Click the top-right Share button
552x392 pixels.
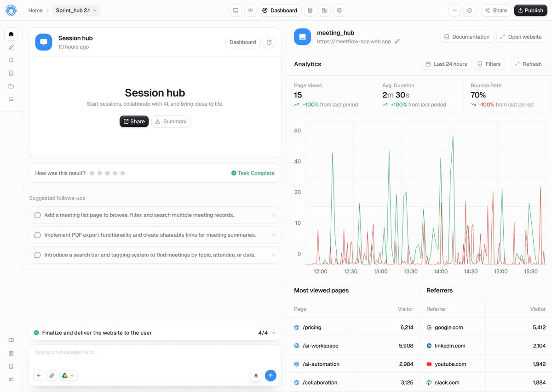[496, 10]
